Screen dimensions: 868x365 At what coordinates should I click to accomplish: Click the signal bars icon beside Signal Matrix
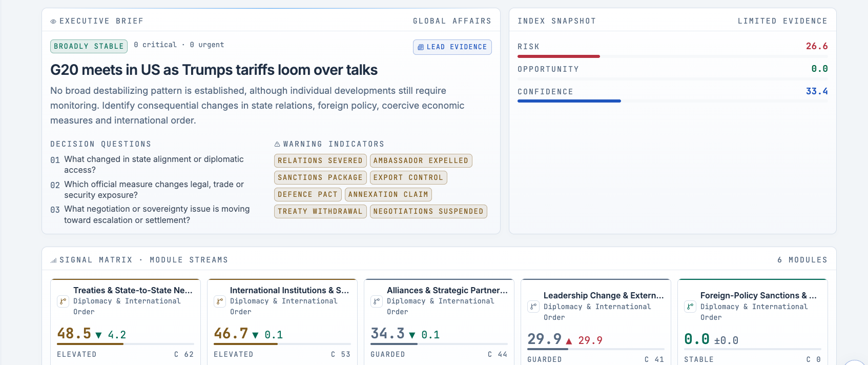point(53,260)
